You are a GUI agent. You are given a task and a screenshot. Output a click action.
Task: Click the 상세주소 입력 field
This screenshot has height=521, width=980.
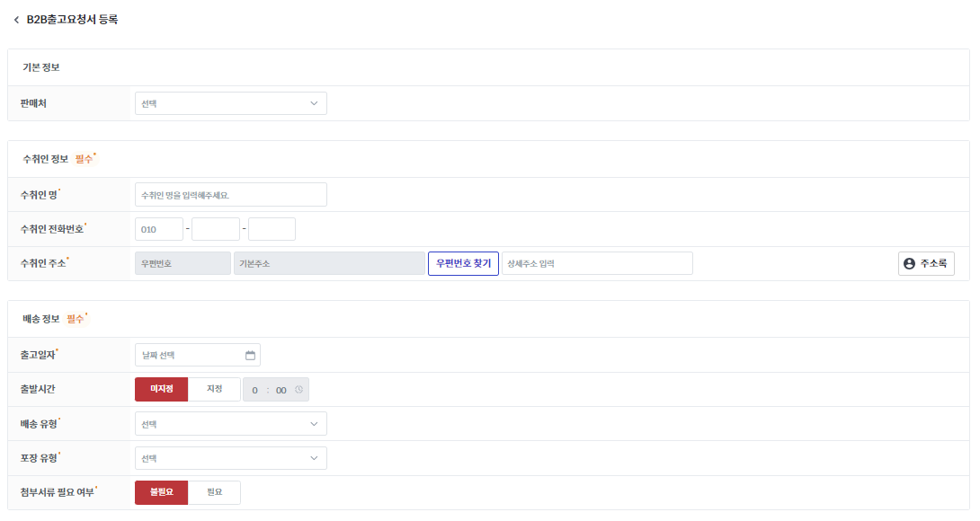coord(597,263)
